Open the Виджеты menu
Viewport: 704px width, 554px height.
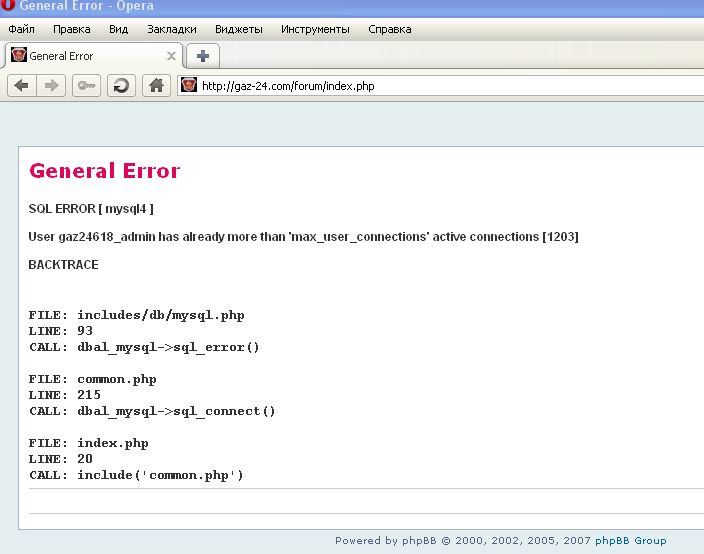tap(238, 29)
